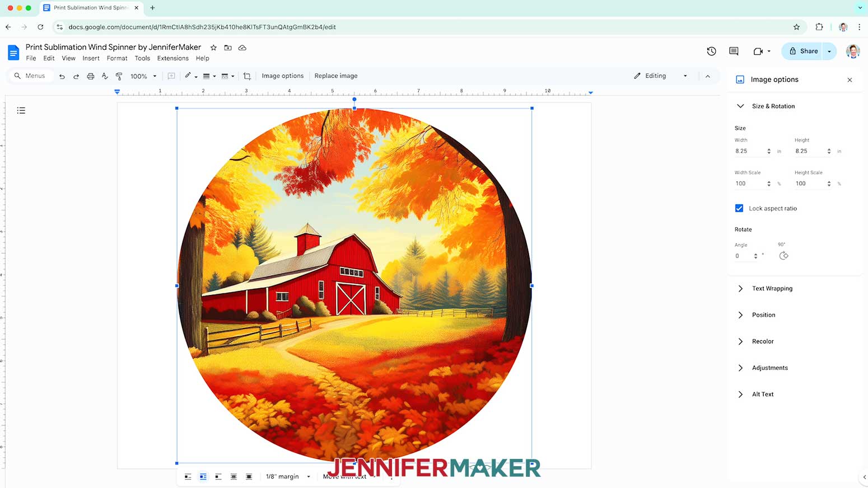Open Chrome extensions puzzle icon
The height and width of the screenshot is (488, 868).
(x=819, y=27)
